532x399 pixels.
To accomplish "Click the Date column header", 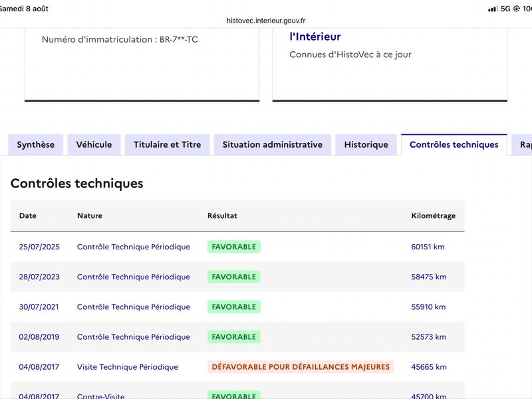I will pos(28,215).
